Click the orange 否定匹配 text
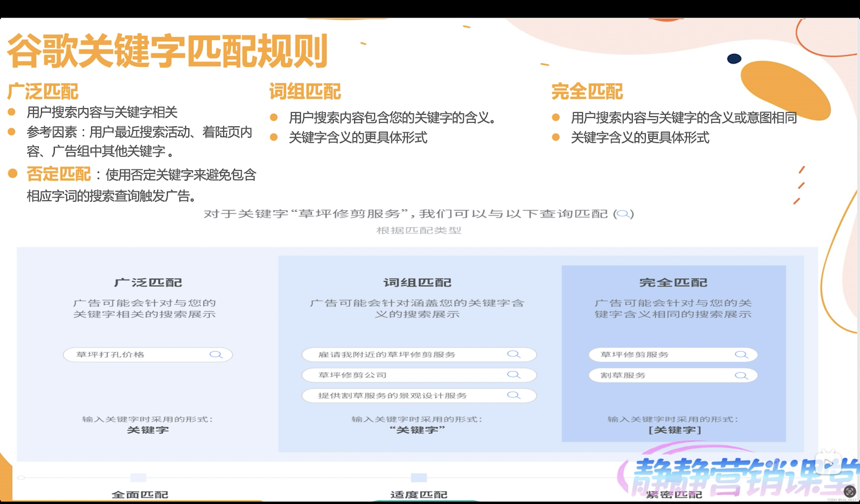860x504 pixels. pos(59,174)
